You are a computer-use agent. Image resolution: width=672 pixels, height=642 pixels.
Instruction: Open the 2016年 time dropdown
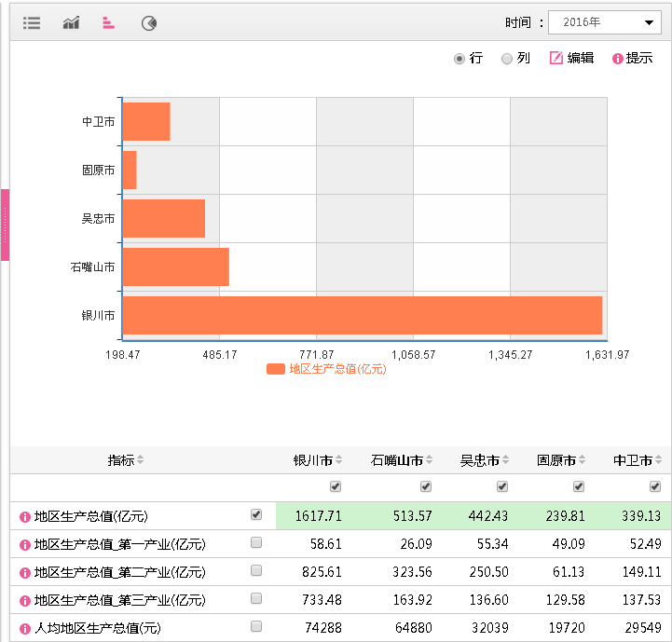[x=605, y=21]
